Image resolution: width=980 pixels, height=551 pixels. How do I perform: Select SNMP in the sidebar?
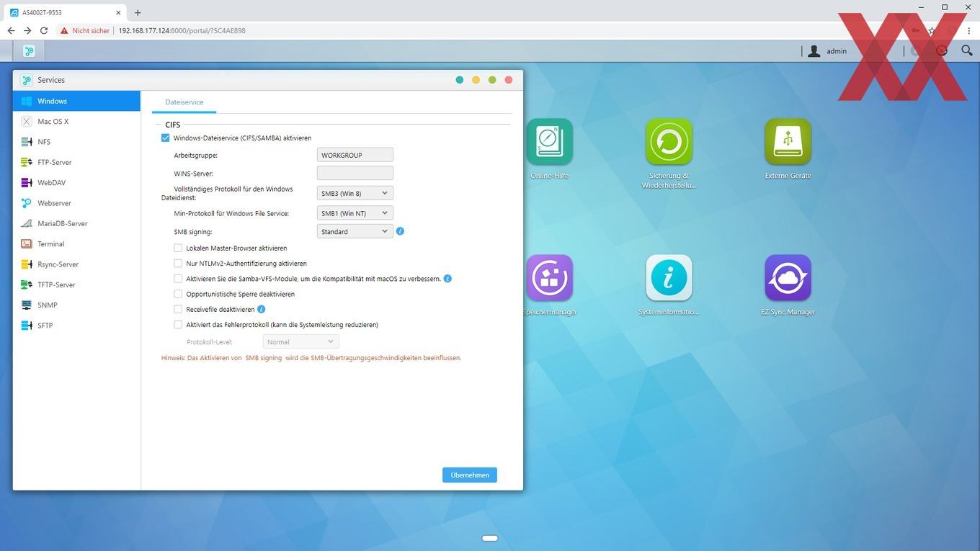[76, 305]
